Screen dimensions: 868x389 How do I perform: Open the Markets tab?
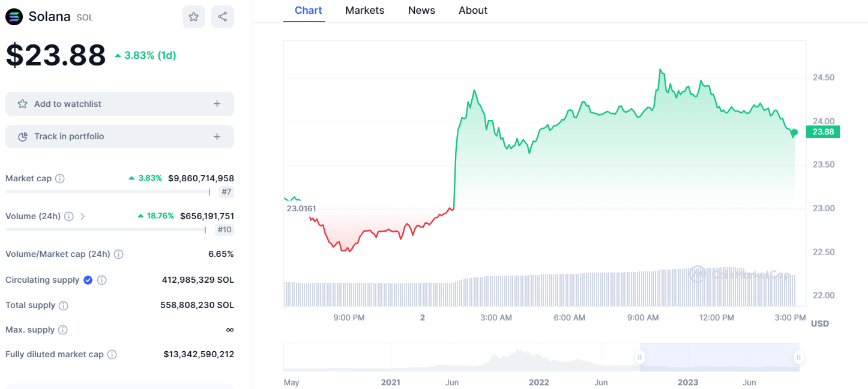364,10
